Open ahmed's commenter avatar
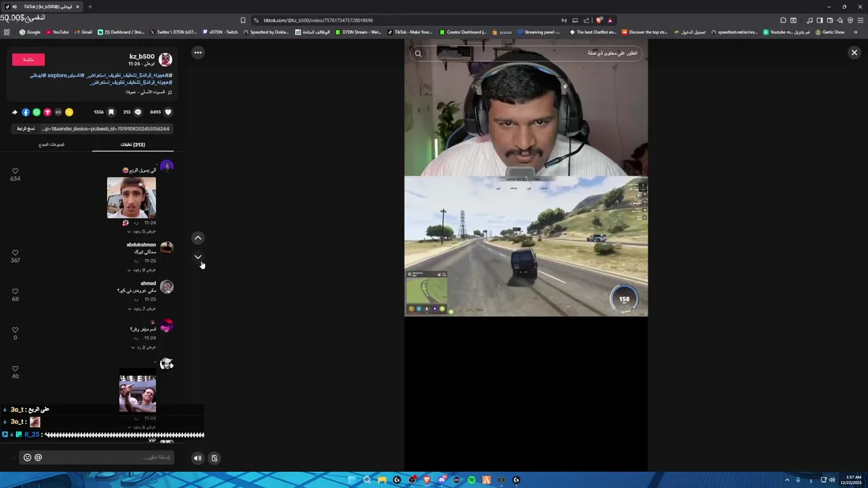This screenshot has height=488, width=868. [167, 287]
